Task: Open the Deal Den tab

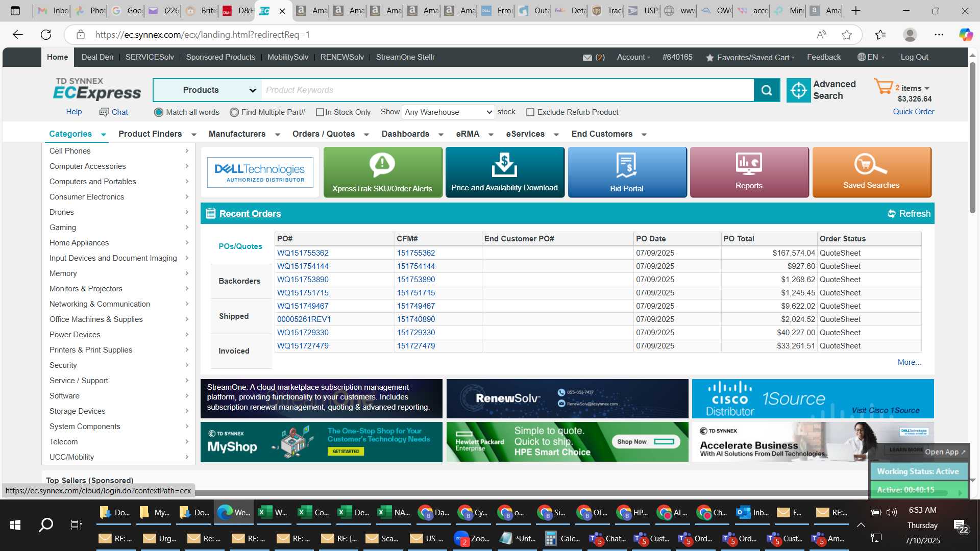Action: tap(97, 57)
